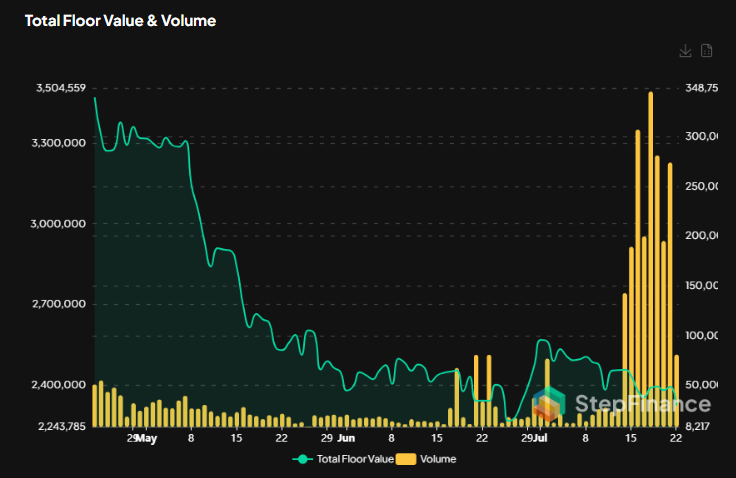Click the Jul label on x-axis
736x478 pixels.
click(x=542, y=438)
